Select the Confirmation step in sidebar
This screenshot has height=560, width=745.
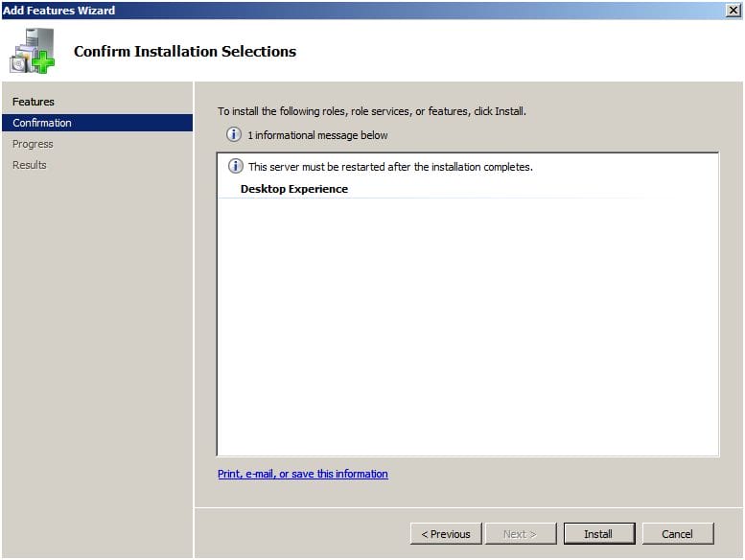coord(98,123)
